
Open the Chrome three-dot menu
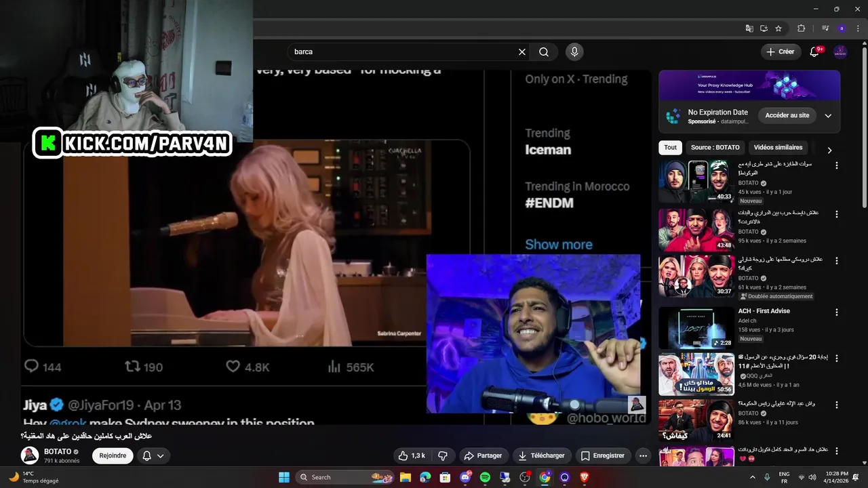pos(858,28)
